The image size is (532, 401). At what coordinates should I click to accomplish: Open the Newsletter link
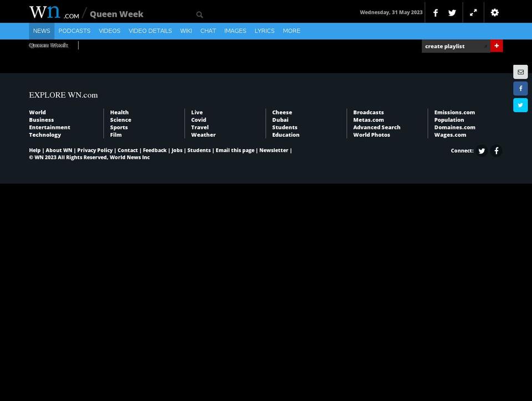point(274,150)
